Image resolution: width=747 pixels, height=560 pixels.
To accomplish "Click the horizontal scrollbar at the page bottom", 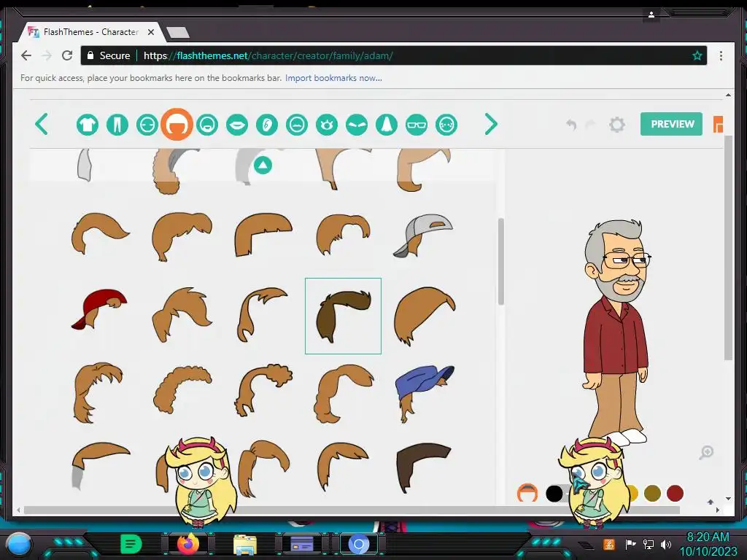I will click(352, 510).
